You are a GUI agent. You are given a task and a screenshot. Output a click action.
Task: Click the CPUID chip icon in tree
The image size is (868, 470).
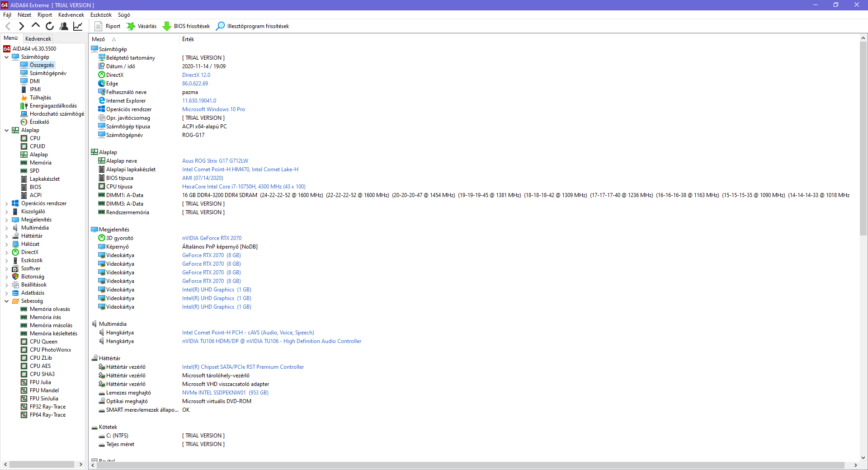[24, 146]
